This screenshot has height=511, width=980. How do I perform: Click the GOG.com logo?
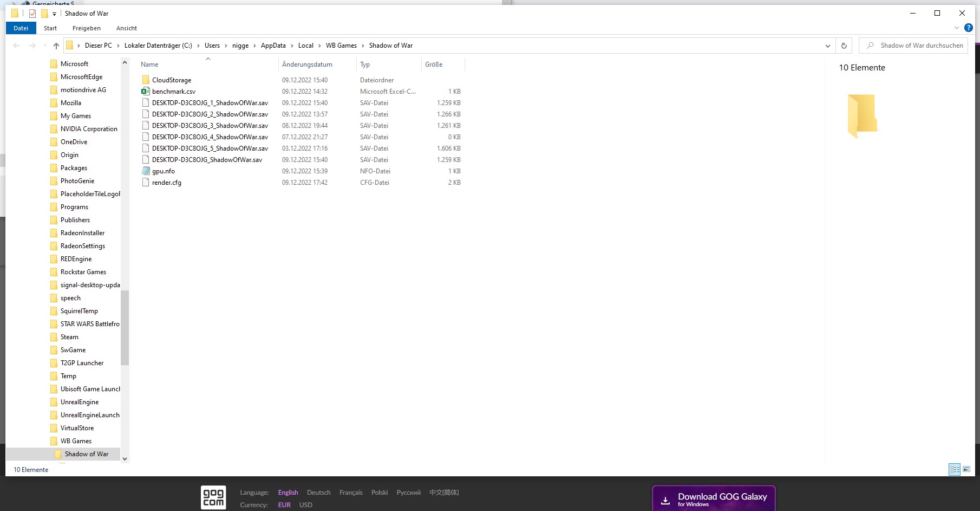coord(213,497)
